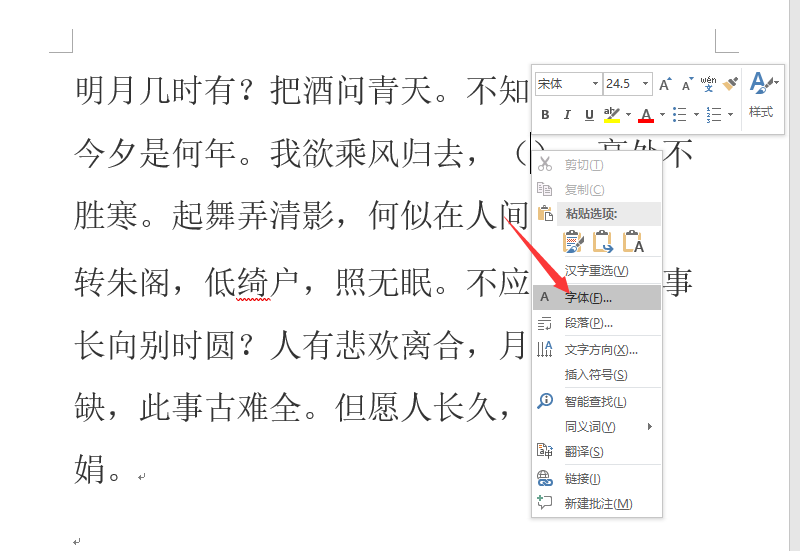Click the Styles (样式) icon
The width and height of the screenshot is (800, 551).
(x=760, y=82)
